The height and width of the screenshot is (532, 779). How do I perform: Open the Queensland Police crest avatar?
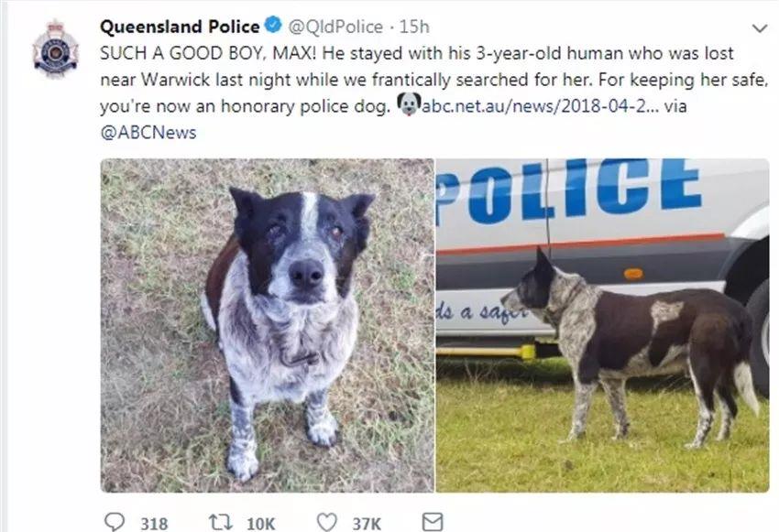(x=56, y=49)
